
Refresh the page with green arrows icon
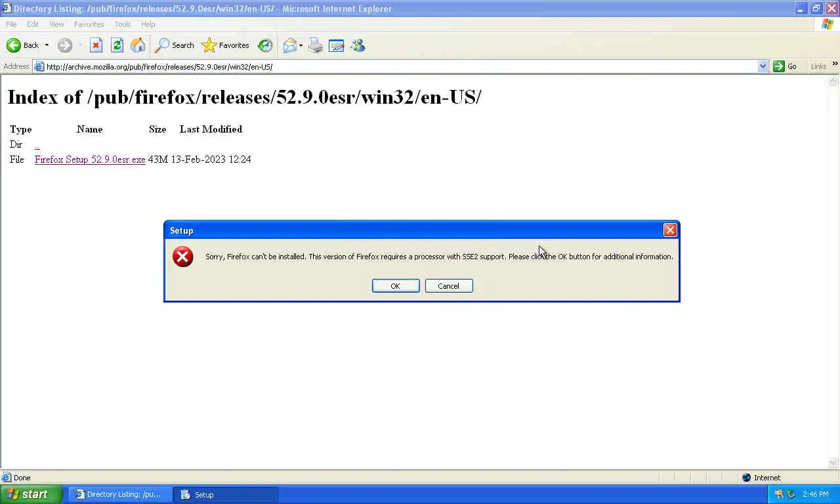point(117,45)
